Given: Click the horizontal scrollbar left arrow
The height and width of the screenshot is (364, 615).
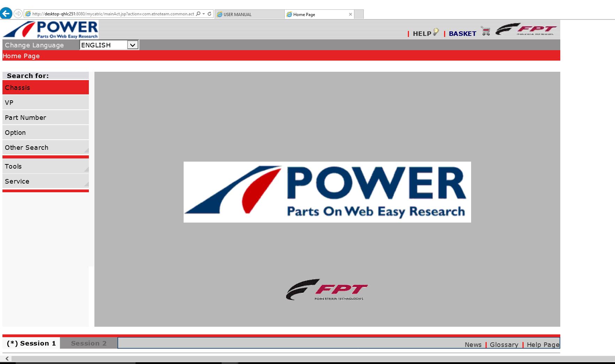Looking at the screenshot, I should pos(7,358).
